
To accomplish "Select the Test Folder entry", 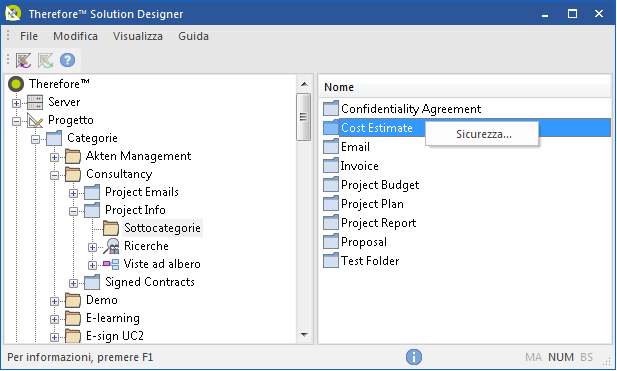I will 370,261.
